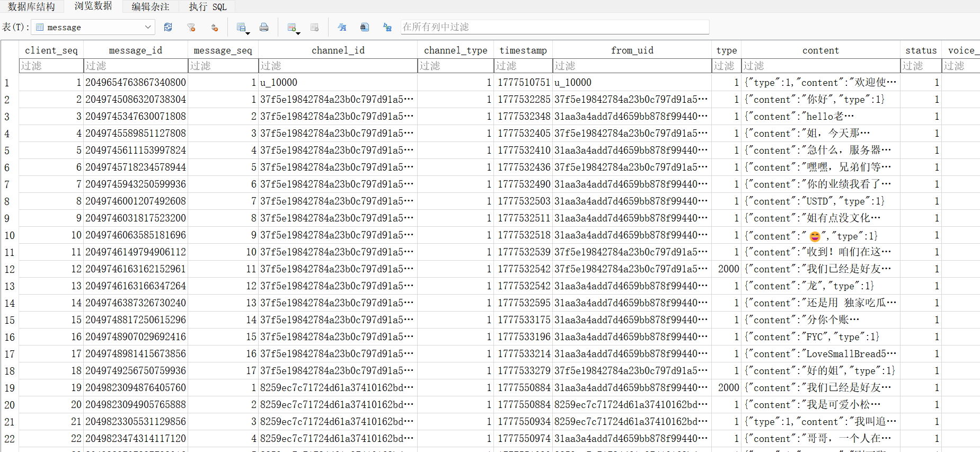Sort by the timestamp column header
Viewport: 980px width, 452px height.
(523, 50)
